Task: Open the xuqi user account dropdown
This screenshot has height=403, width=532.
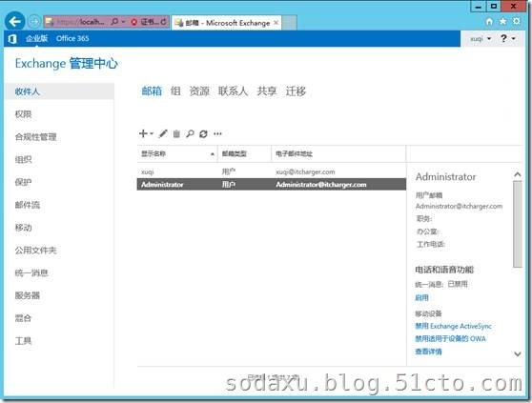Action: (x=481, y=39)
